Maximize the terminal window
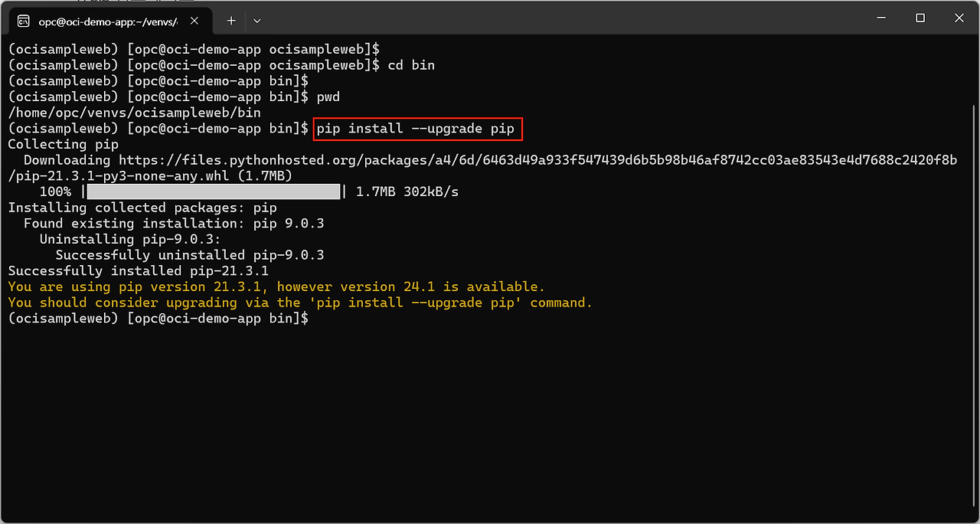The width and height of the screenshot is (980, 524). [920, 18]
